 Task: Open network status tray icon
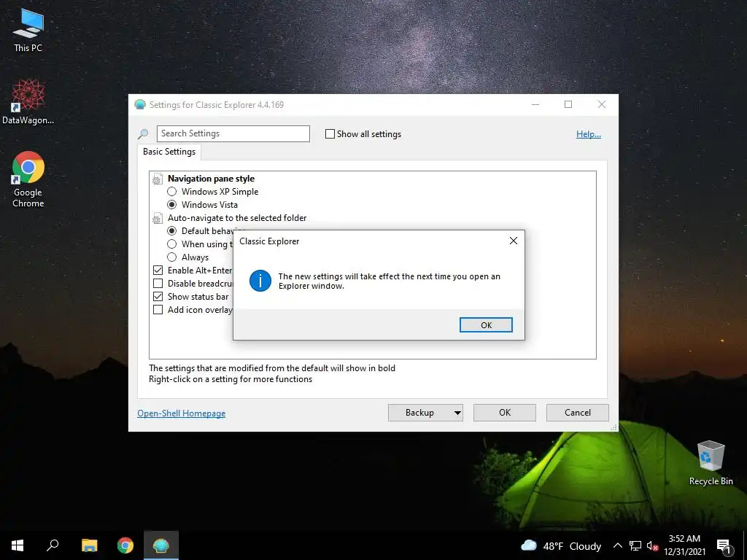635,545
